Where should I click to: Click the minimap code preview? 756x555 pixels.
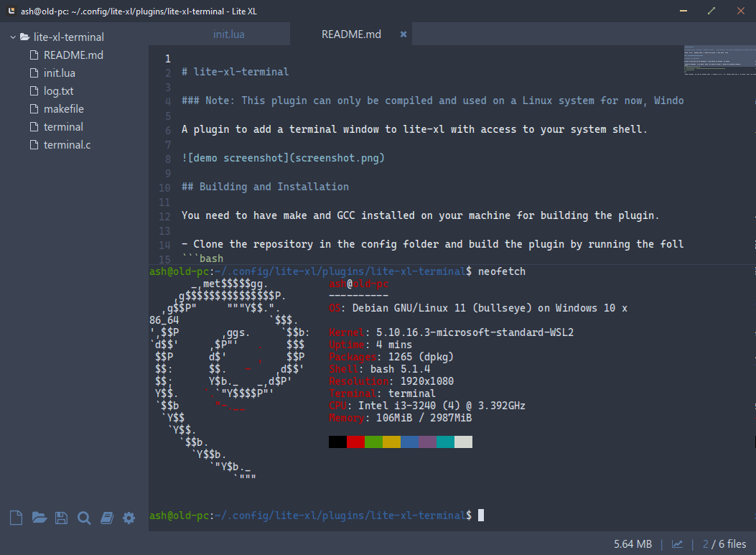[719, 60]
